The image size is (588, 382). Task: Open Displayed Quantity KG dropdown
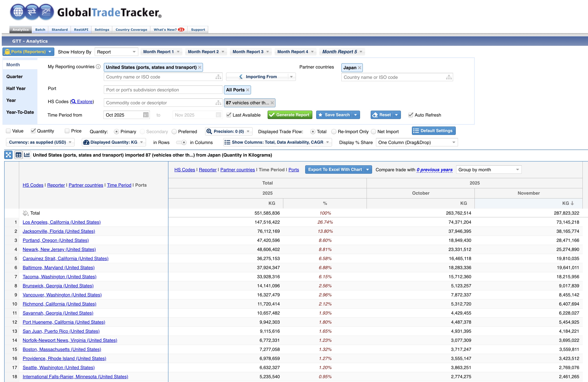pyautogui.click(x=114, y=142)
